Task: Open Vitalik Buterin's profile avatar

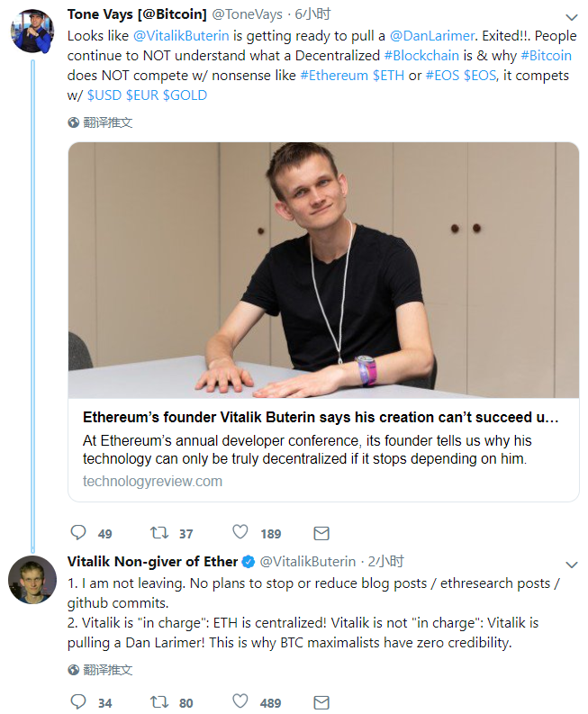Action: (x=32, y=580)
